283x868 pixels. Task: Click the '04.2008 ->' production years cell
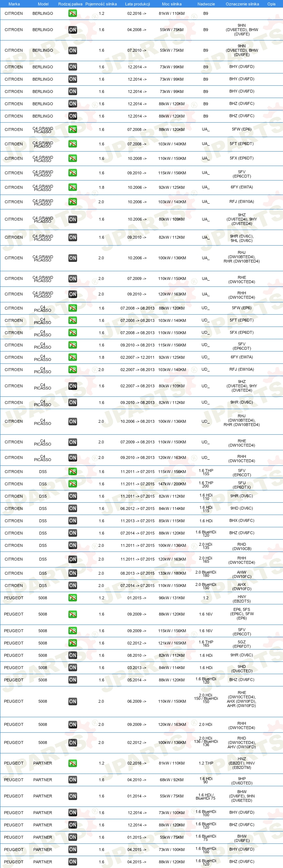tap(137, 30)
